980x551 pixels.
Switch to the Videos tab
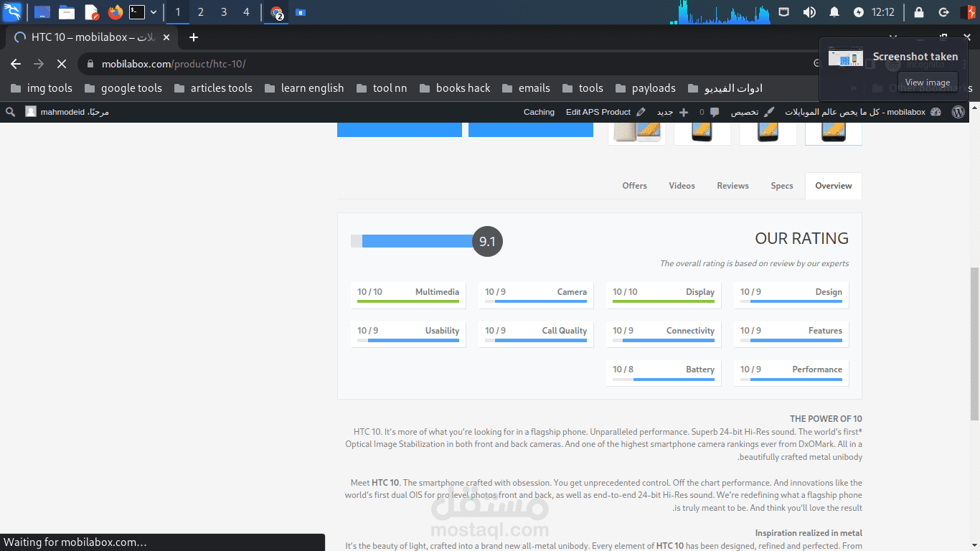click(x=682, y=186)
